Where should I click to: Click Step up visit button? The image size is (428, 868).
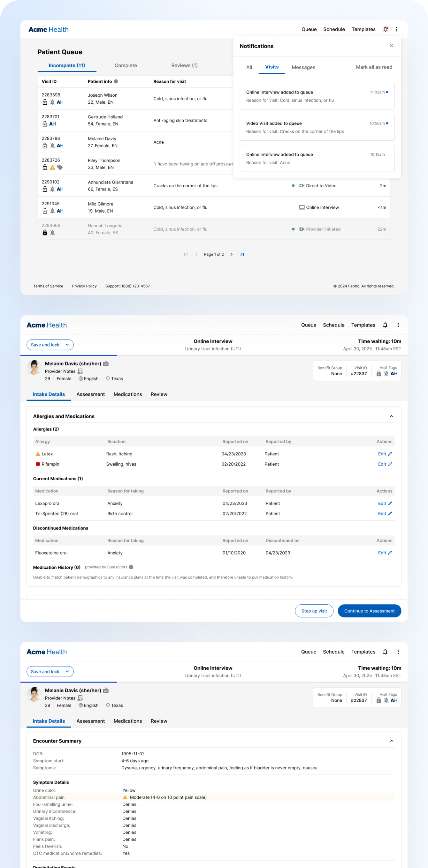(314, 611)
